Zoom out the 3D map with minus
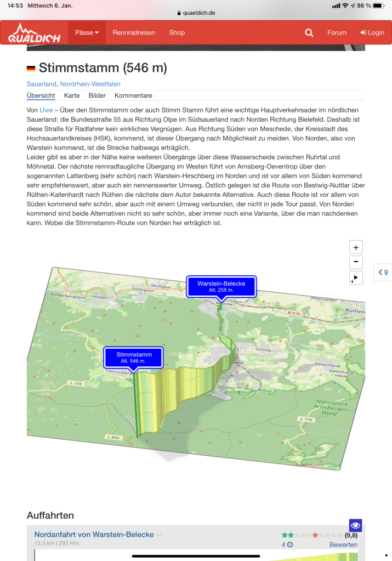This screenshot has width=392, height=561. coord(356,262)
